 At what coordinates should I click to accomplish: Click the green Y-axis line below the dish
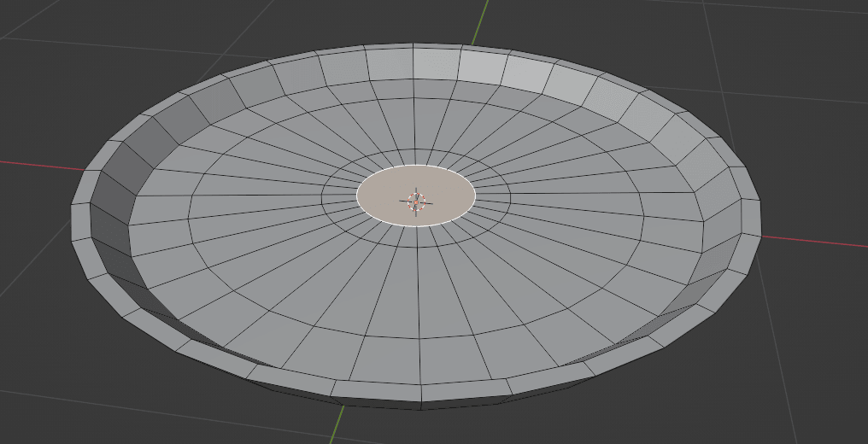tap(337, 425)
